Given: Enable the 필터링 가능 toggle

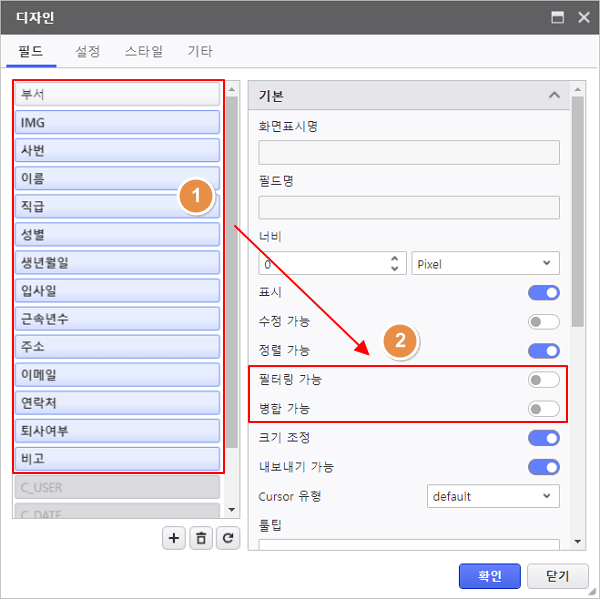Looking at the screenshot, I should click(543, 380).
